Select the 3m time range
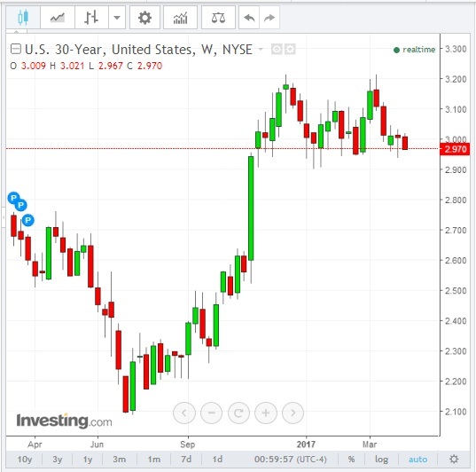The height and width of the screenshot is (472, 476). tap(120, 459)
